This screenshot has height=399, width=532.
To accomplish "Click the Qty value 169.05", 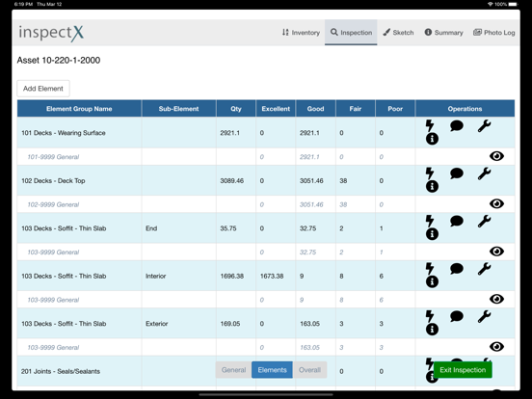I will pos(230,324).
